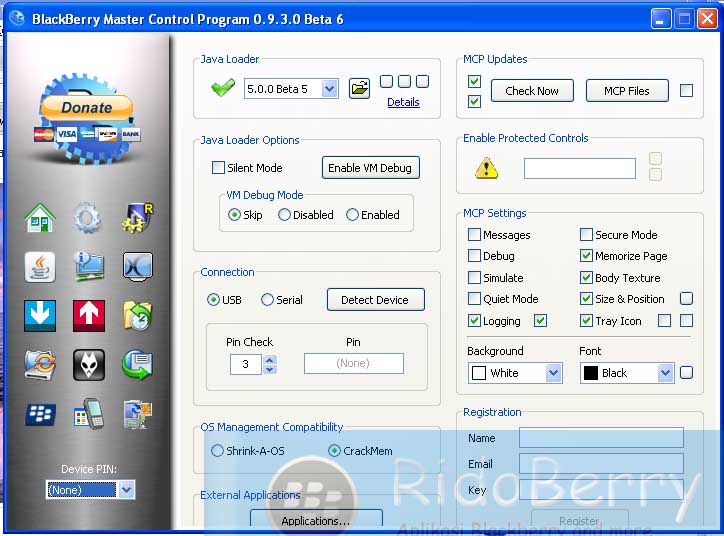Image resolution: width=724 pixels, height=536 pixels.
Task: Open the Java Loader Details link
Action: tap(403, 102)
